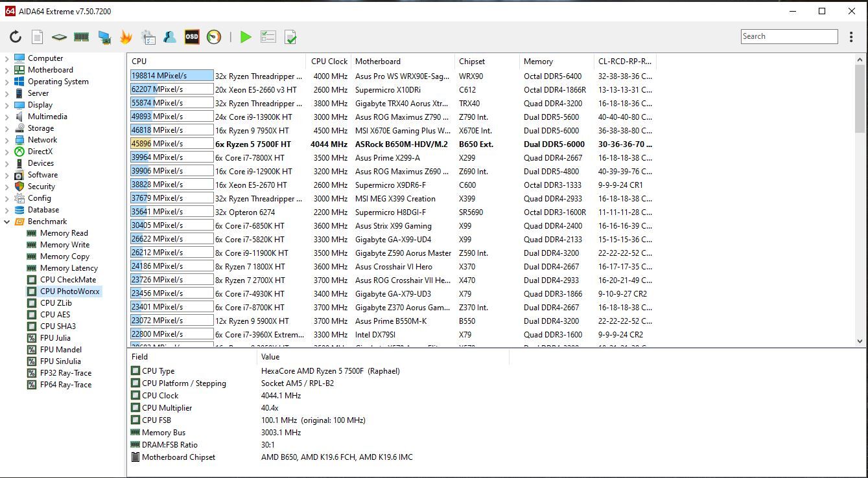Select FPU Mandel benchmark
Image resolution: width=868 pixels, height=478 pixels.
pyautogui.click(x=60, y=350)
